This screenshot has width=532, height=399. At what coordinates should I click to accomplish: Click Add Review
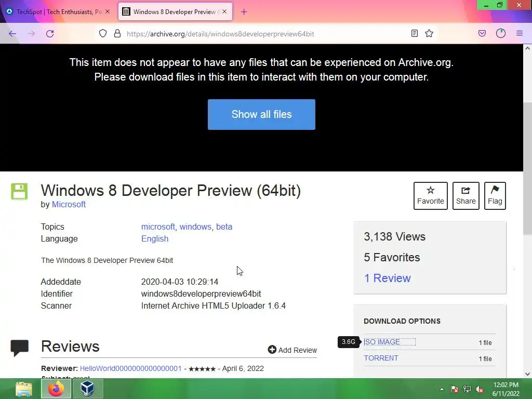pos(292,350)
